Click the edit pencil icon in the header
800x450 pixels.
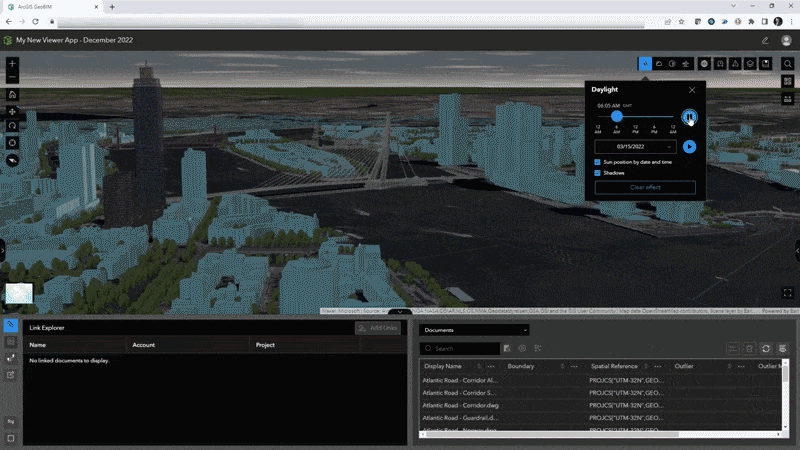[765, 40]
